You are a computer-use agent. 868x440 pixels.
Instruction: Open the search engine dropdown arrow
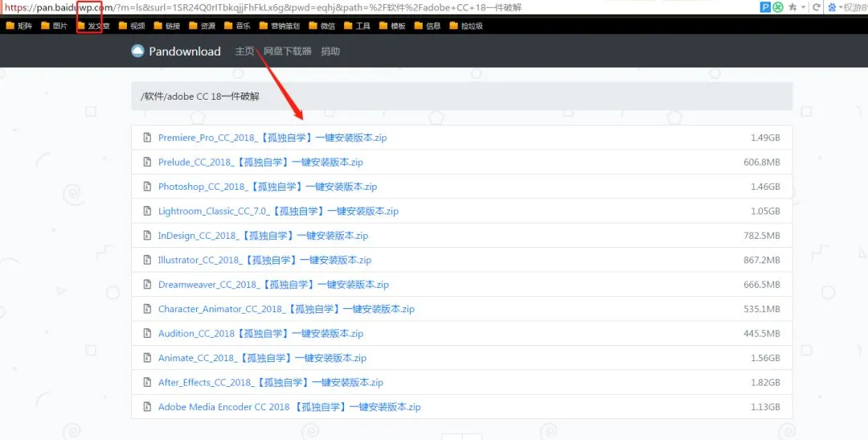coord(841,8)
